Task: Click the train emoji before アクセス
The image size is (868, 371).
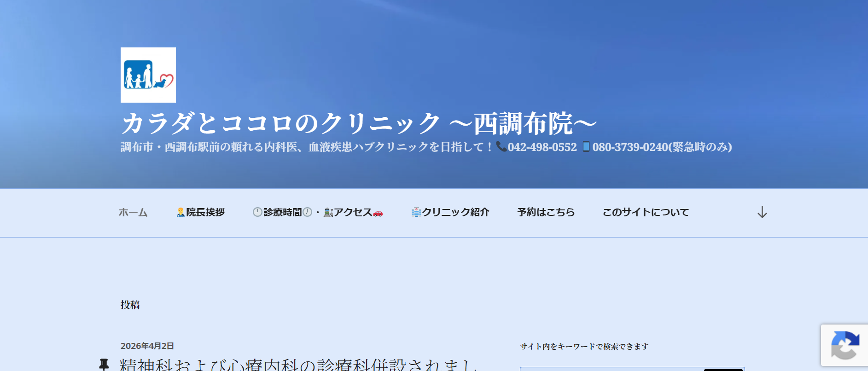Action: pyautogui.click(x=328, y=212)
